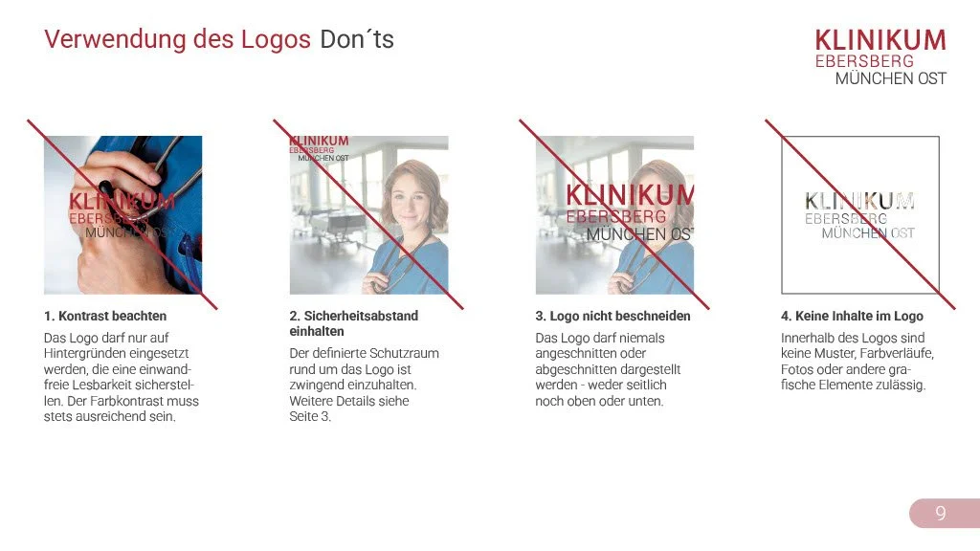The image size is (980, 551).
Task: Click heading '2. Sicherheitsabstand einhalten'
Action: 354,323
